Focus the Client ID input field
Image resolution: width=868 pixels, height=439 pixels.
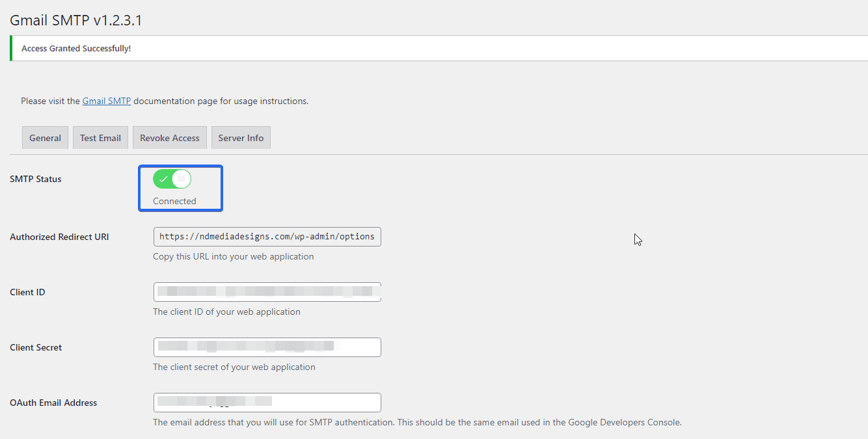click(x=267, y=292)
